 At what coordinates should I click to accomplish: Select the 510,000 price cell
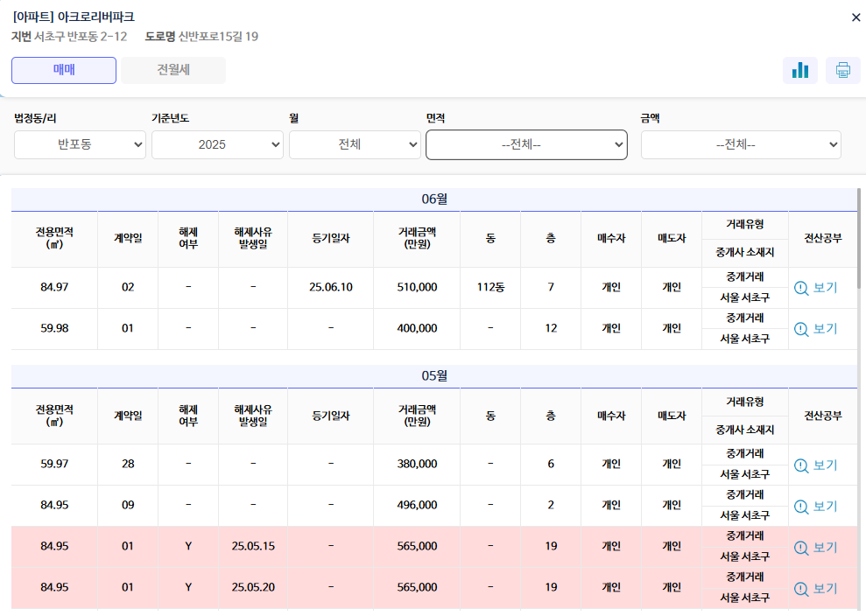point(417,288)
